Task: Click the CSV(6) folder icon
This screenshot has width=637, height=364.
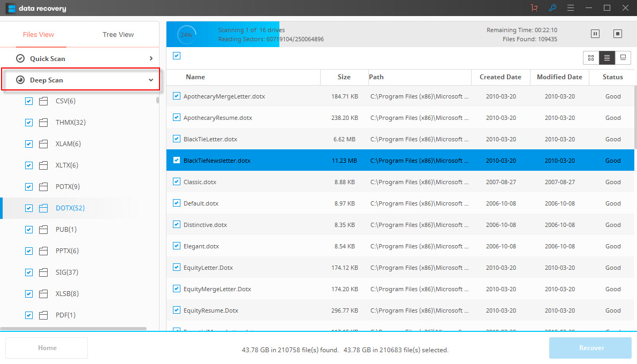Action: (x=43, y=101)
